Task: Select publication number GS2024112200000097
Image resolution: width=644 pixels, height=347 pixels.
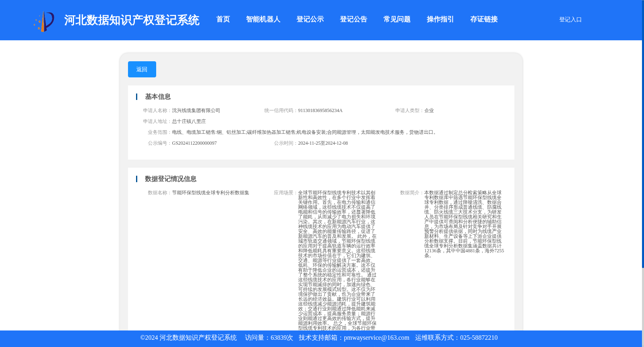Action: pos(194,143)
